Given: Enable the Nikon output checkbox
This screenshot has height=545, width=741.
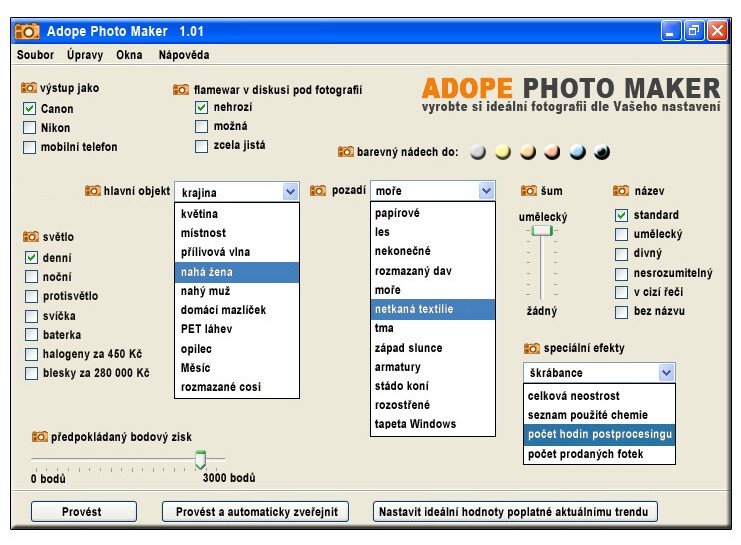Looking at the screenshot, I should (29, 128).
